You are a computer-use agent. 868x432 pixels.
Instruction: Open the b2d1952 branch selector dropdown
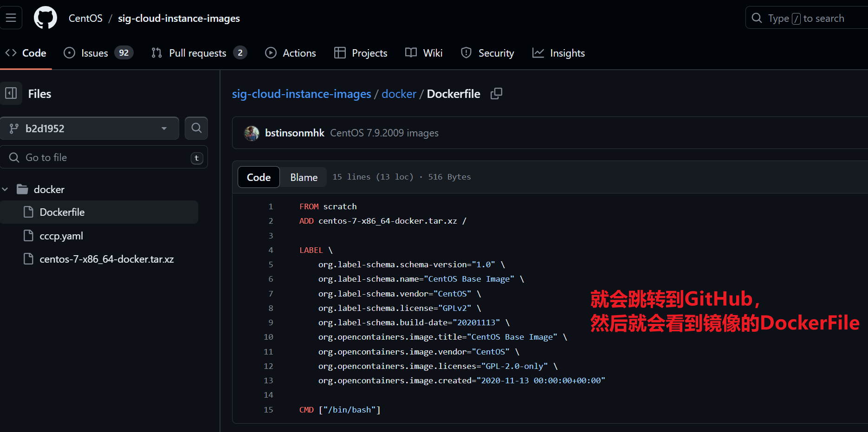pyautogui.click(x=90, y=129)
